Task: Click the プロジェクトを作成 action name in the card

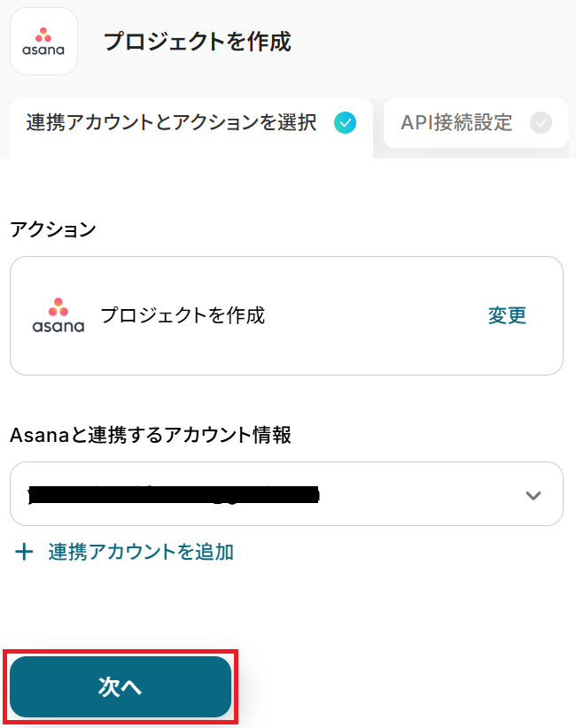Action: click(x=183, y=315)
